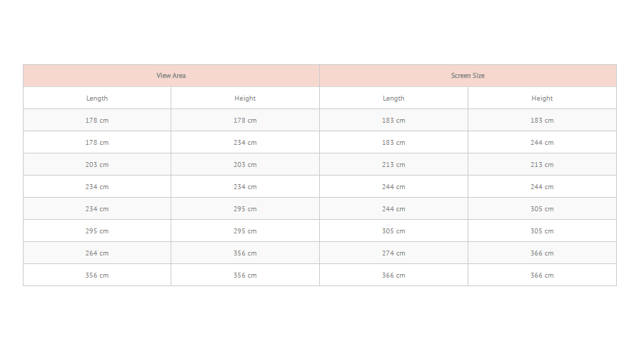Click the 213 cm Screen Size length cell

pyautogui.click(x=393, y=165)
